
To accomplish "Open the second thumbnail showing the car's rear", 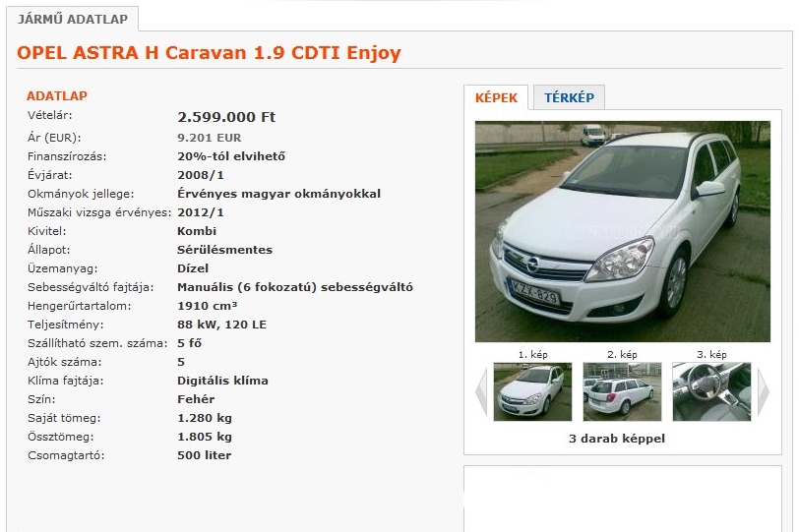I will [x=622, y=391].
